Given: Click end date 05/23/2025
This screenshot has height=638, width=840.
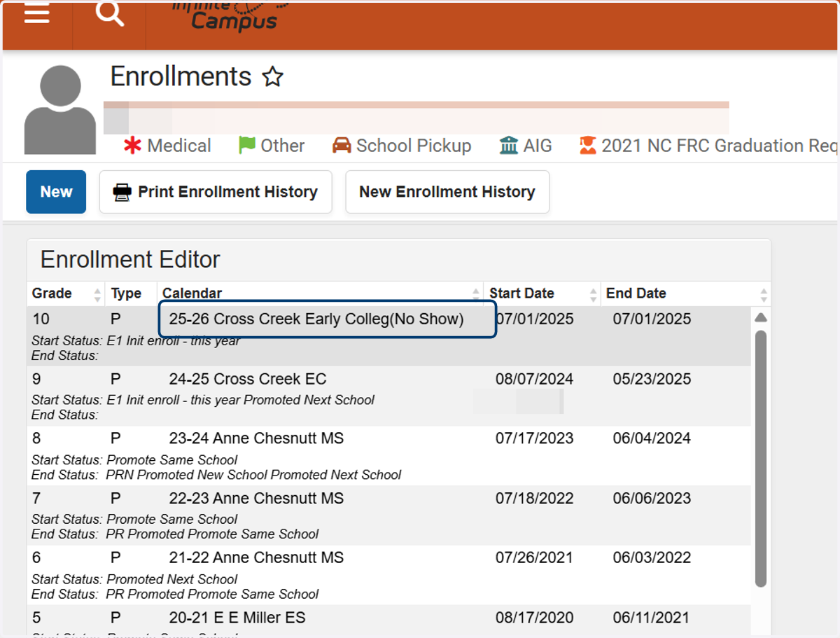Looking at the screenshot, I should 652,379.
